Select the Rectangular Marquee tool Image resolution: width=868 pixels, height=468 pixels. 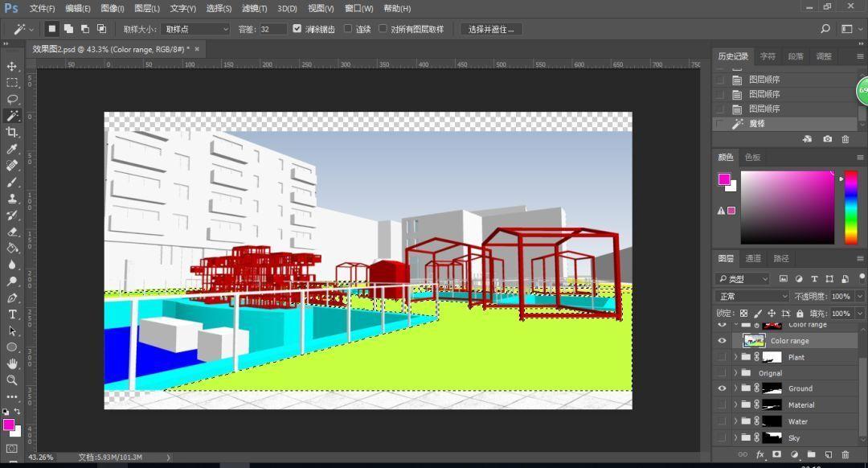coord(12,83)
